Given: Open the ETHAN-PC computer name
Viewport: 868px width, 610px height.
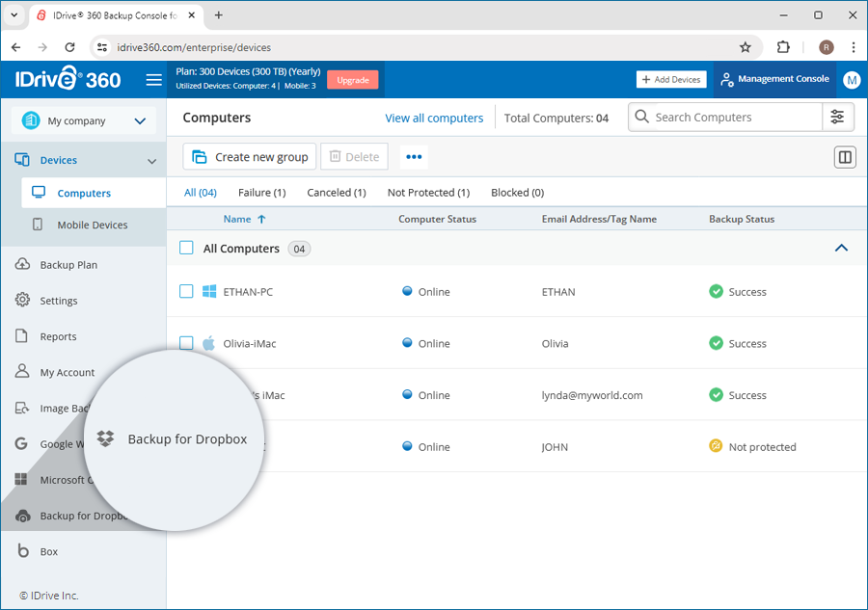Looking at the screenshot, I should 248,291.
